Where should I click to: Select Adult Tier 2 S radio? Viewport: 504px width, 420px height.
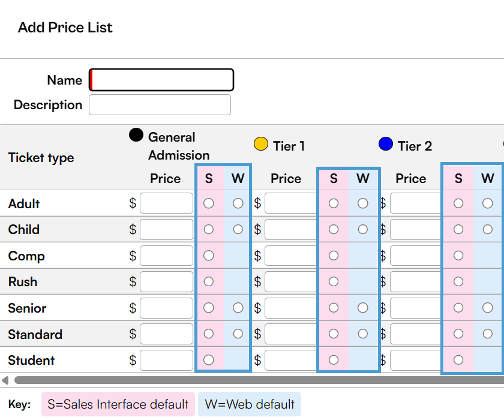(458, 203)
